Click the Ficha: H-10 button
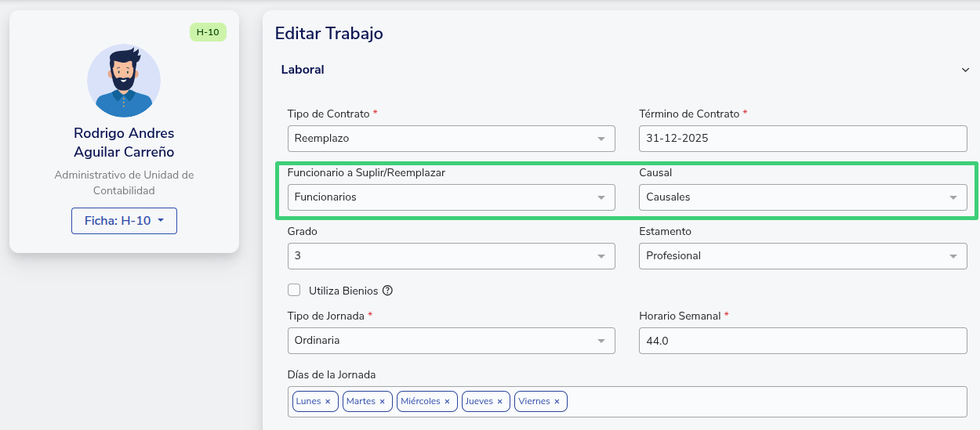This screenshot has height=430, width=980. pos(124,221)
